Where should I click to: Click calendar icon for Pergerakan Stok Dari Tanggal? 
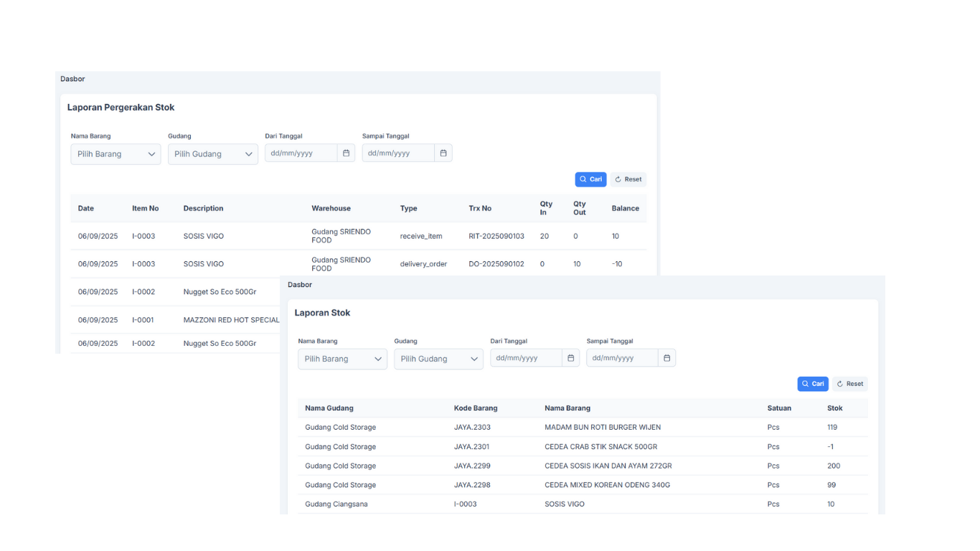click(x=346, y=153)
